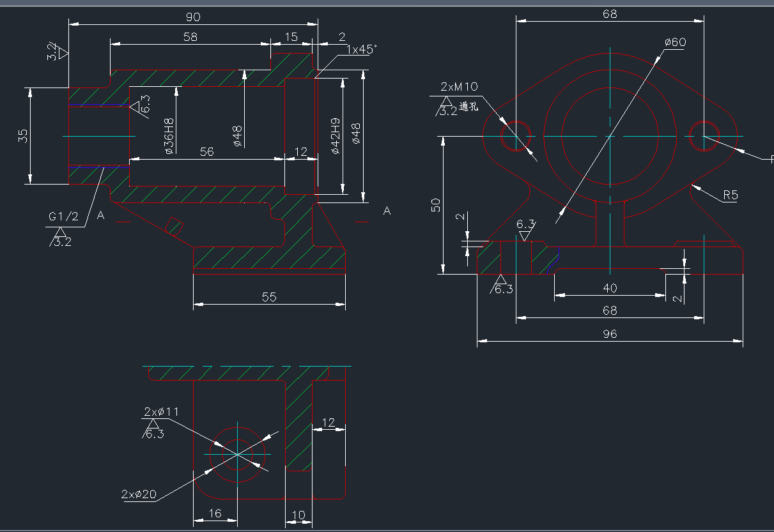Click the 58 dimension text
774x532 pixels.
pyautogui.click(x=190, y=37)
